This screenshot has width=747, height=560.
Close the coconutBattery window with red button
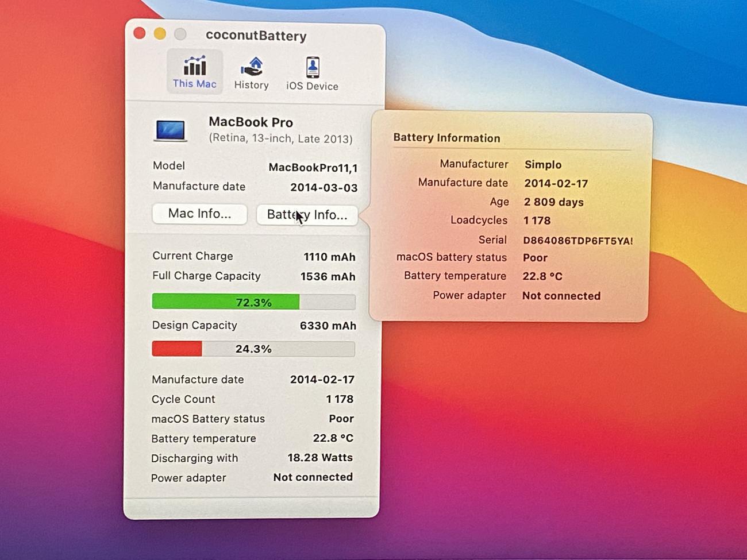tap(139, 33)
